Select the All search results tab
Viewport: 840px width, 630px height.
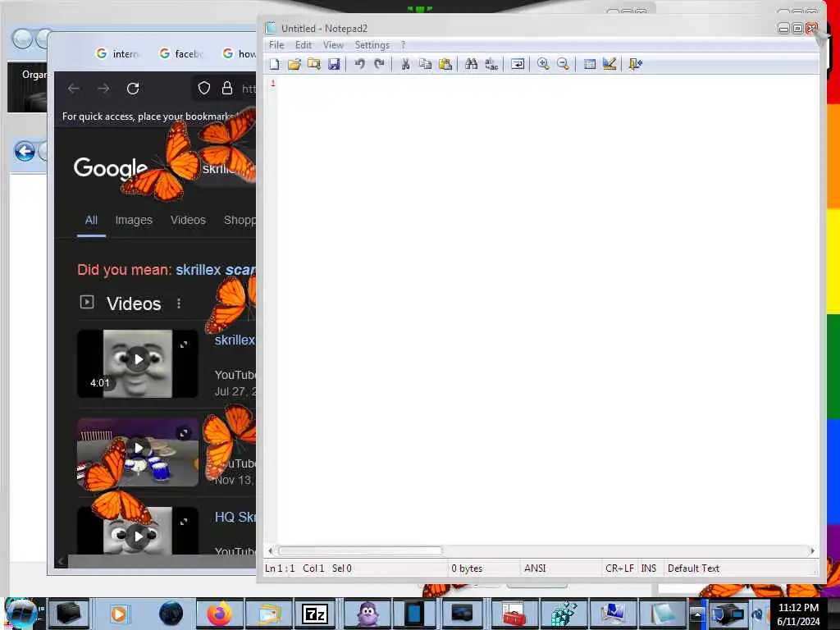coord(92,220)
